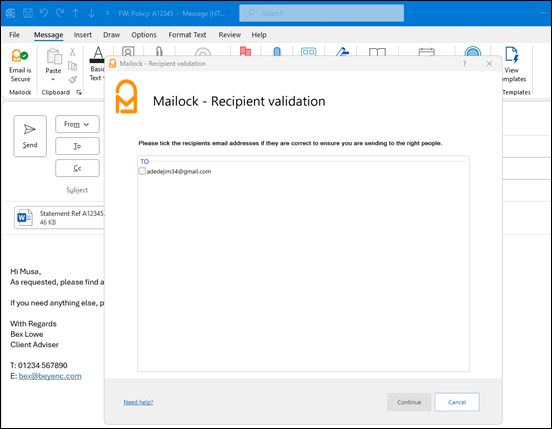Open the Draw ribbon tab
Viewport: 552px width, 429px height.
click(111, 35)
